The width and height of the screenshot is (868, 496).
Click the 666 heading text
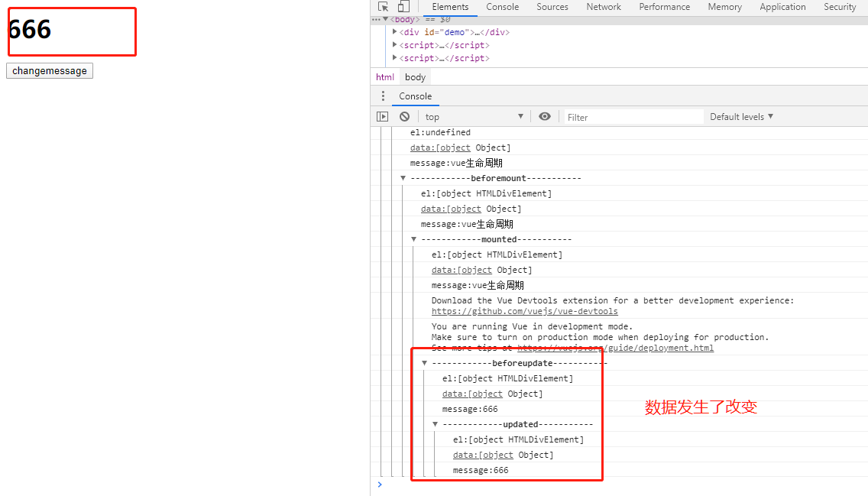click(x=30, y=29)
